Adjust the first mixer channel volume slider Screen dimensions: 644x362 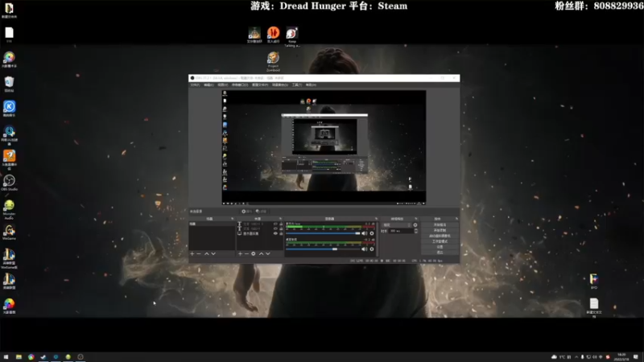(x=323, y=233)
